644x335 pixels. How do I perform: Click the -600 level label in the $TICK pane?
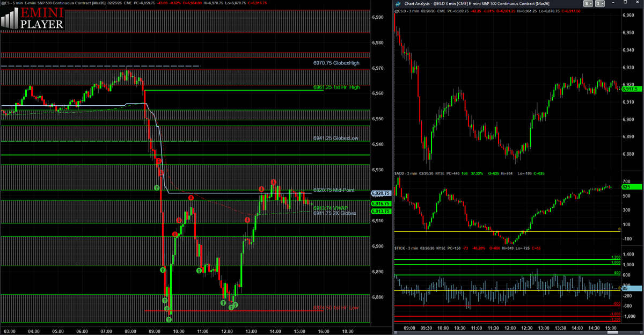[x=617, y=304]
